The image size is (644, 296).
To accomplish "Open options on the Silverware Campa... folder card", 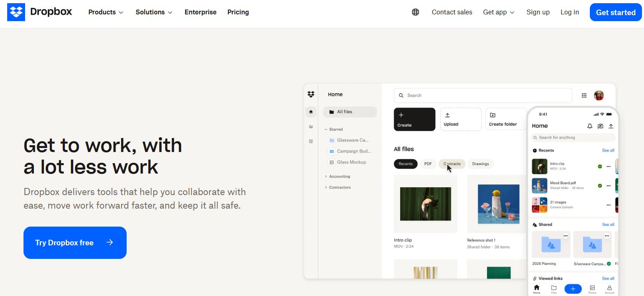I will [607, 236].
